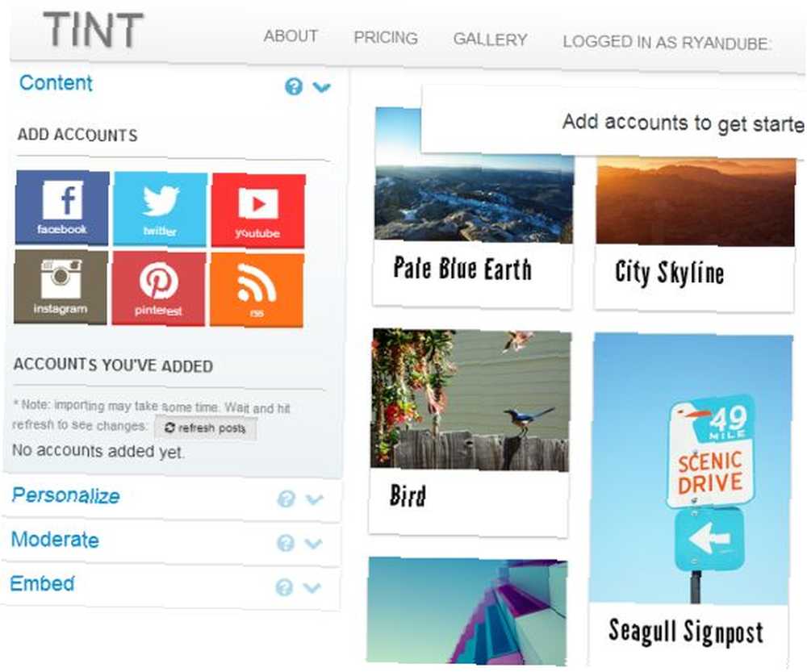
Task: Open the Content section help icon
Action: coord(294,86)
